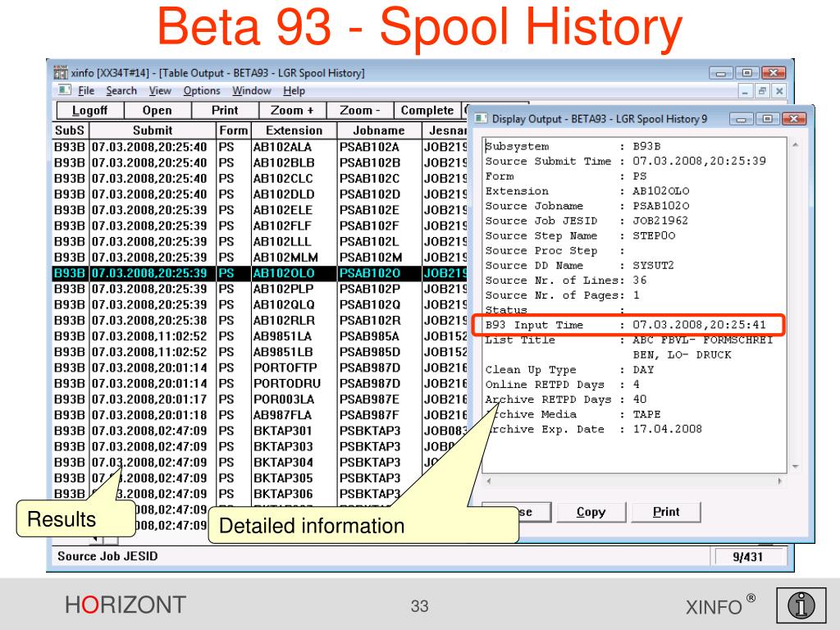
Task: Click the Print button in Display Output
Action: [666, 512]
